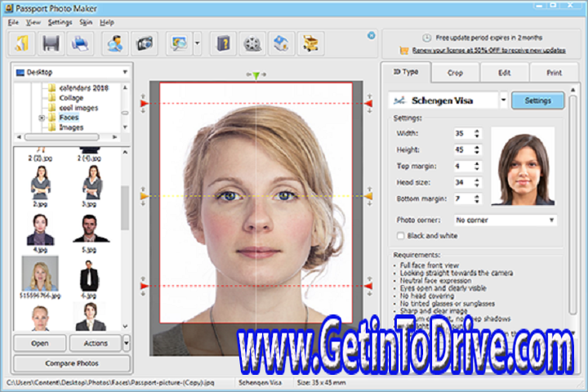Click the printer toolbar icon
The image size is (588, 392).
click(80, 43)
